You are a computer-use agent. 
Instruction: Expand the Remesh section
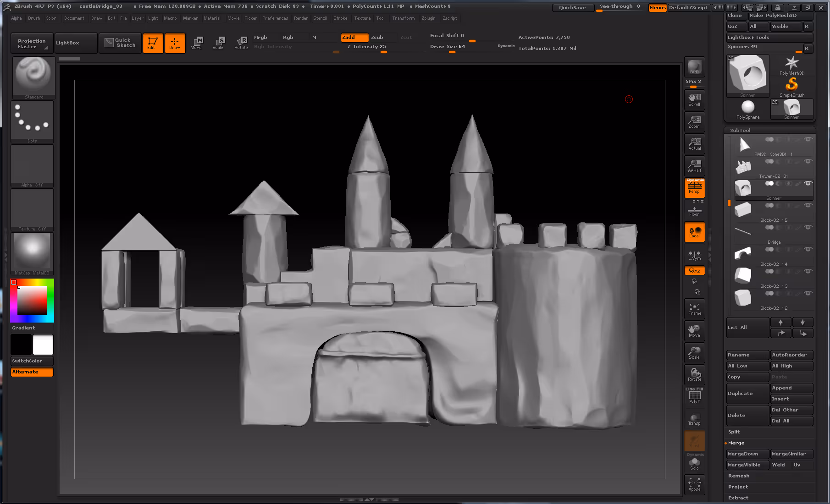[x=739, y=476]
